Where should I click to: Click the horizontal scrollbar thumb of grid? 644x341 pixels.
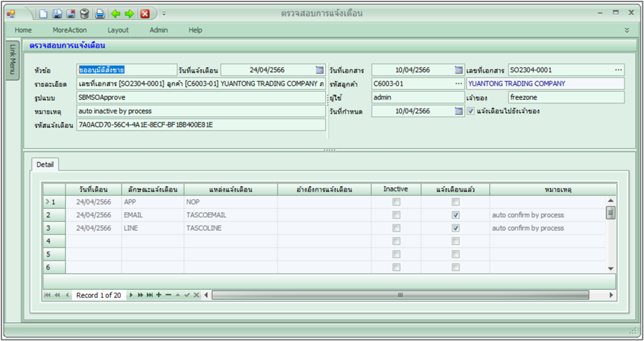point(401,295)
